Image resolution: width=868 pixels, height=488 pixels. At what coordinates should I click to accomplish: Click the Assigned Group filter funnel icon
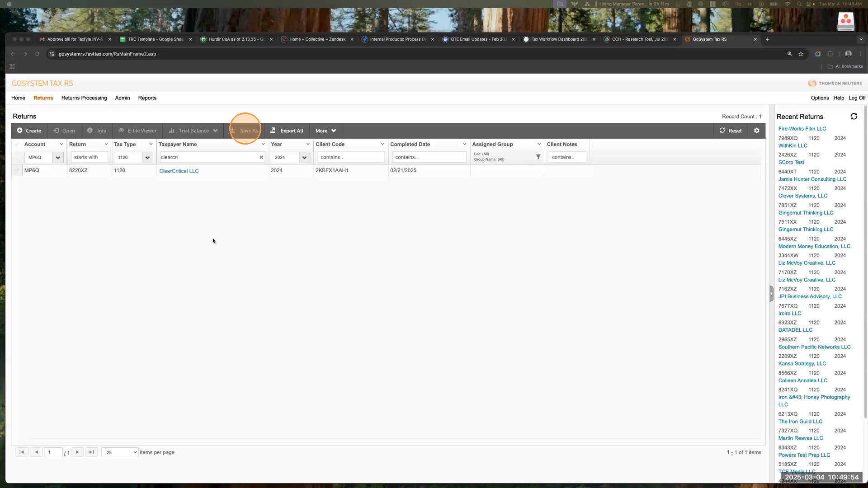[538, 157]
